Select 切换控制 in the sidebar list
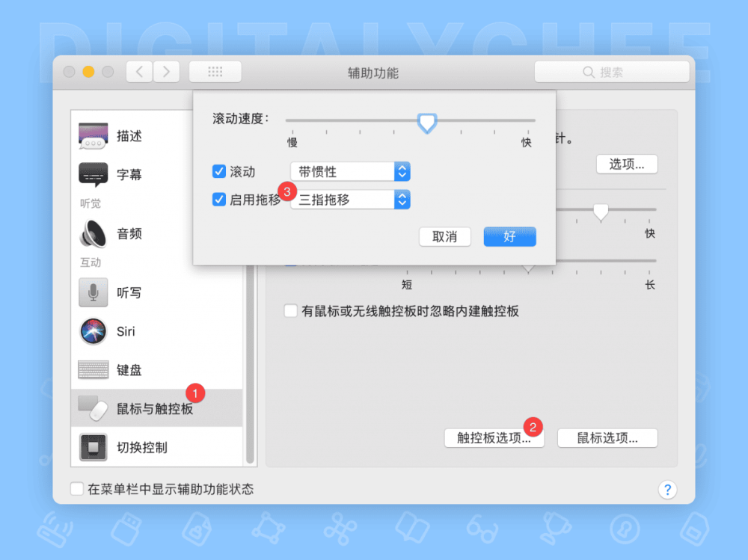This screenshot has width=748, height=560. pyautogui.click(x=157, y=447)
